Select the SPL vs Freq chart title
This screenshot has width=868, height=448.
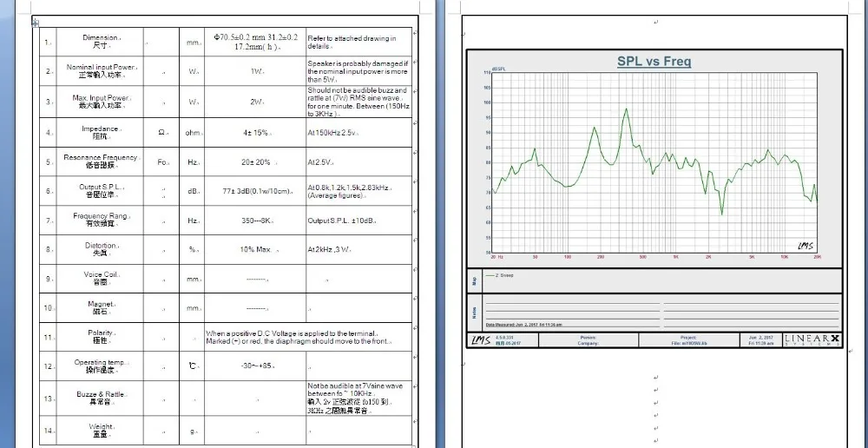tap(654, 61)
